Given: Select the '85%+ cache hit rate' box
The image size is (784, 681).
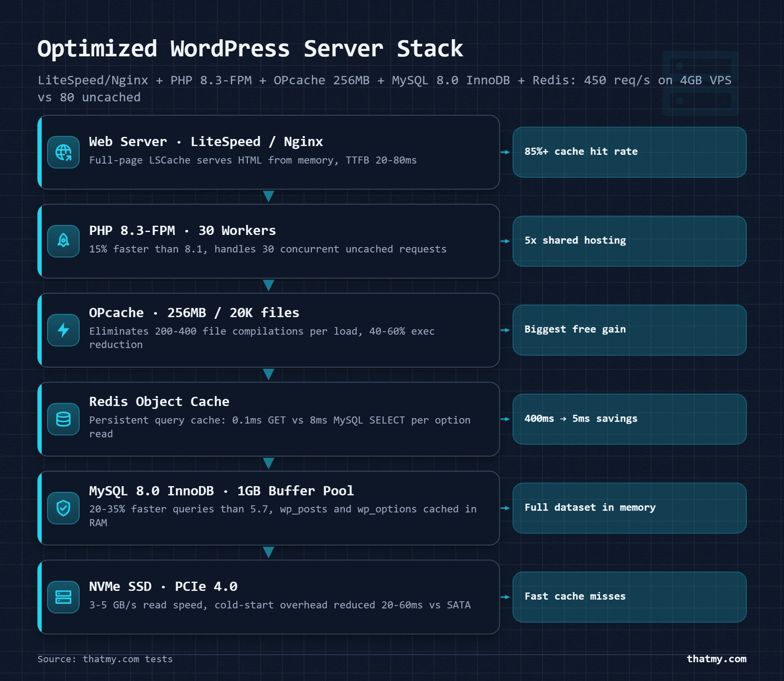Looking at the screenshot, I should tap(629, 152).
